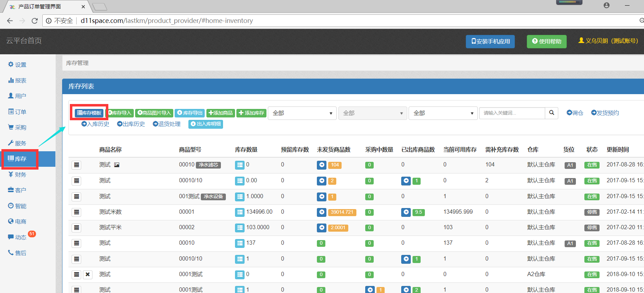Click the 库存模板 inventory template button
This screenshot has width=644, height=293.
tap(89, 113)
